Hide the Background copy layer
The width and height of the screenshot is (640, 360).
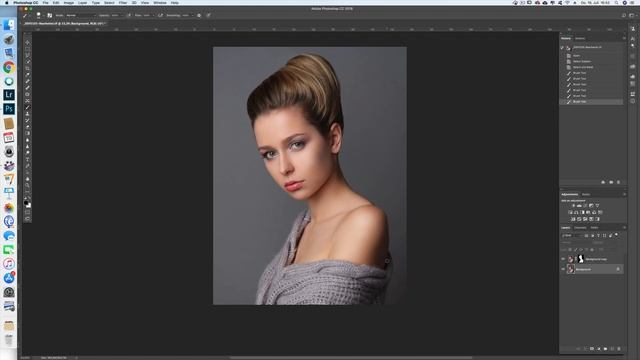coord(563,259)
